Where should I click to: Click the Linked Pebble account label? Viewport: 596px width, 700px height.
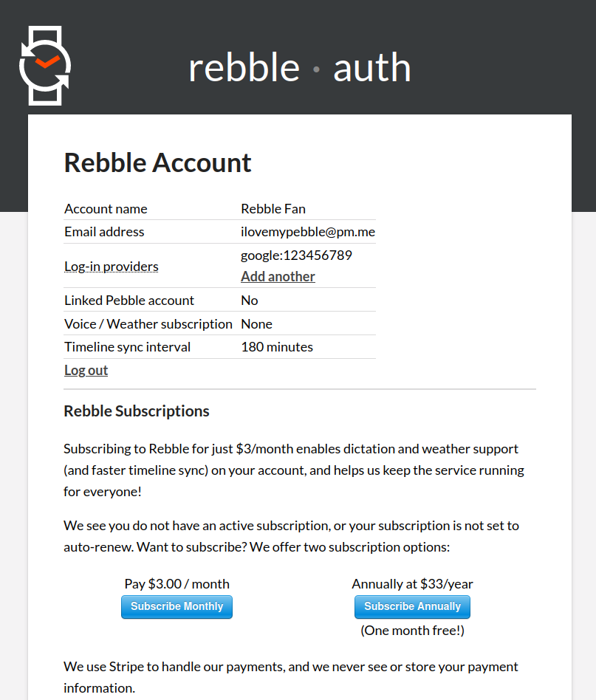(129, 301)
